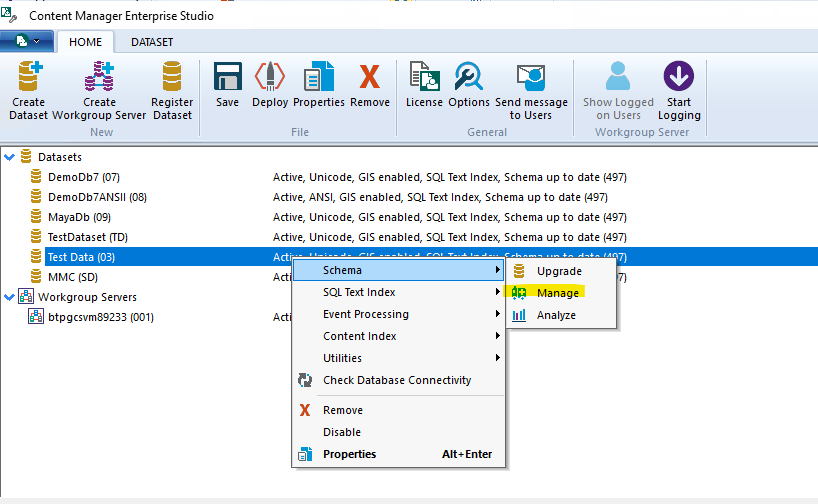The width and height of the screenshot is (818, 504).
Task: Expand the Event Processing submenu arrow
Action: tap(498, 314)
